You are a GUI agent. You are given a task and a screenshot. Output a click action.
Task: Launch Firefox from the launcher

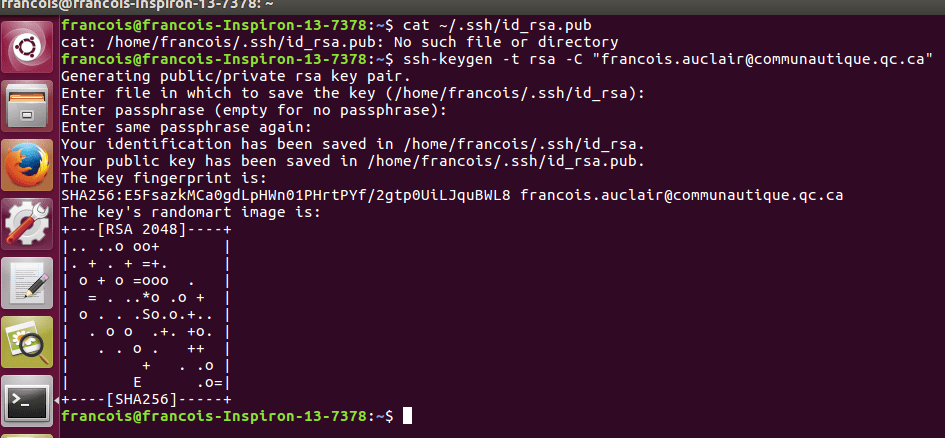[27, 165]
